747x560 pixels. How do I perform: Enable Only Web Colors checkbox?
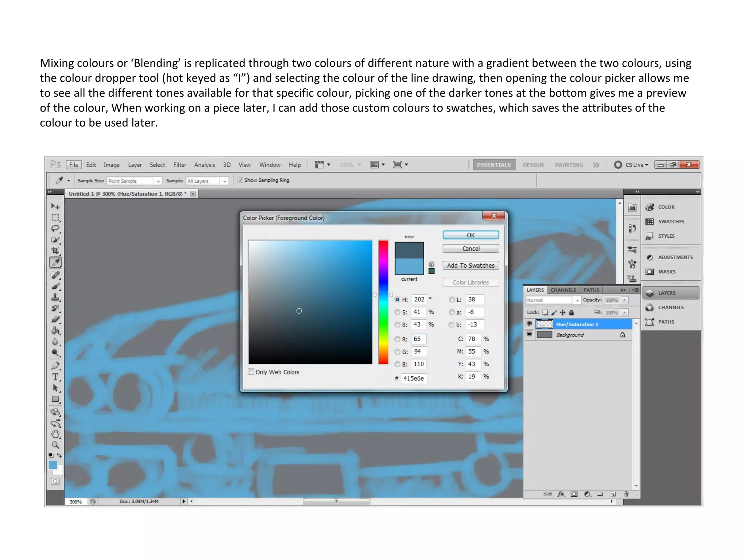tap(251, 372)
